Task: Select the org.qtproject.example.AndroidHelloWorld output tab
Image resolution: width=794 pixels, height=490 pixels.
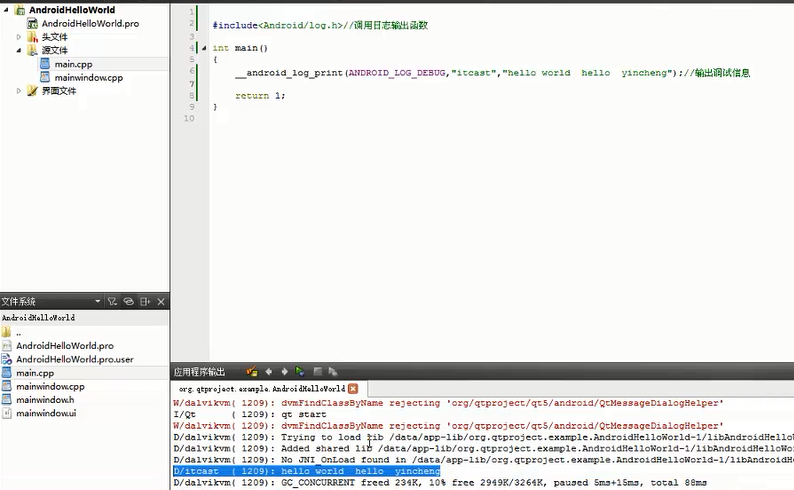Action: pos(262,389)
